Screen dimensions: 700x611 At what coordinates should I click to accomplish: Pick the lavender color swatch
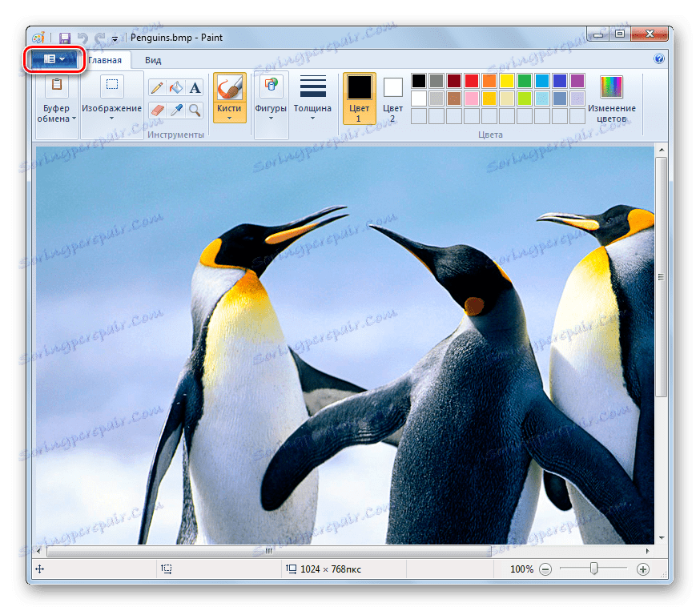tap(577, 98)
